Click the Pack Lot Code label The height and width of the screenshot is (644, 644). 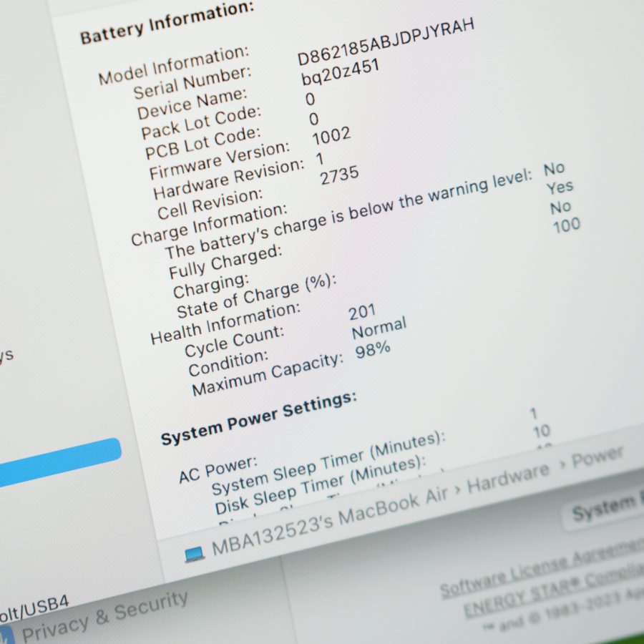pos(201,123)
